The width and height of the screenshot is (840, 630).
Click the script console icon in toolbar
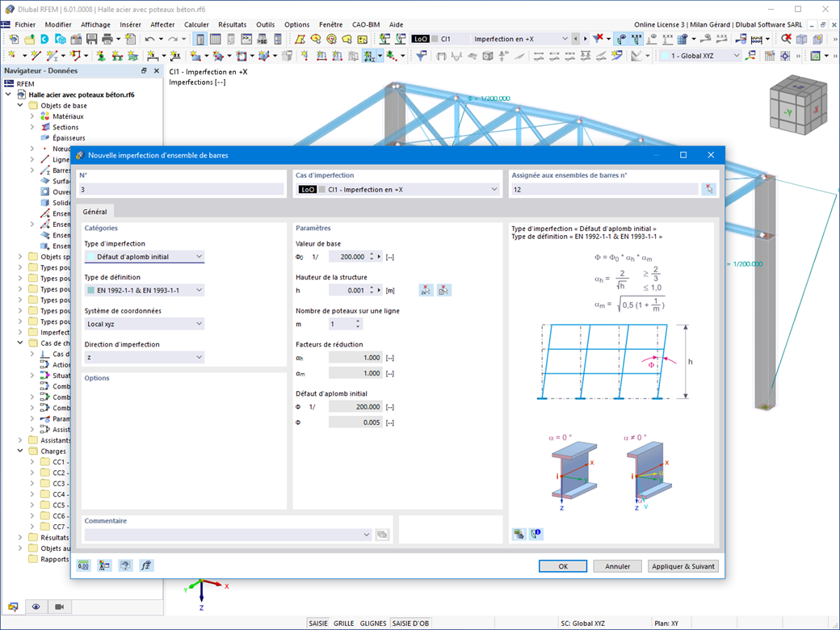246,39
